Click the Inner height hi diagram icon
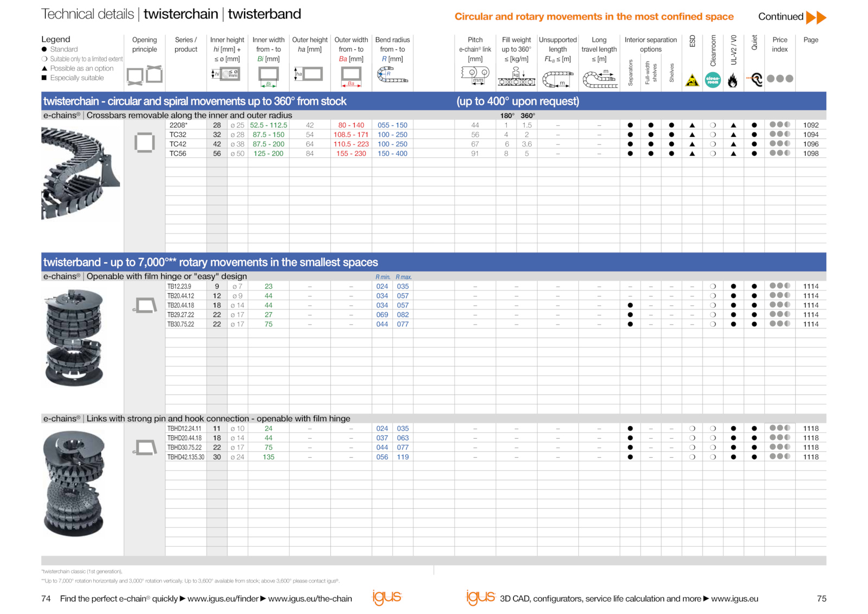Image resolution: width=868 pixels, height=614 pixels. 226,74
